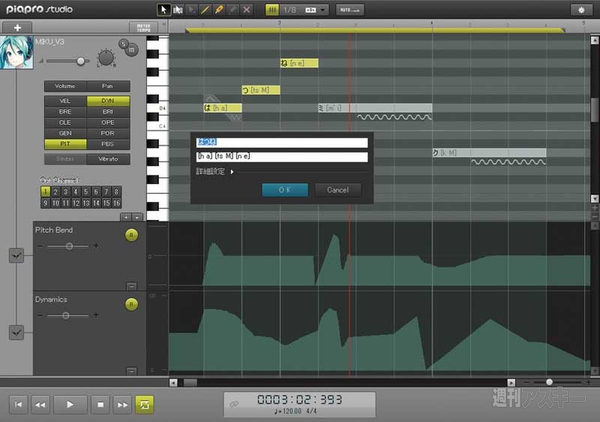Select the eraser X tool
The width and height of the screenshot is (600, 422).
click(x=246, y=10)
